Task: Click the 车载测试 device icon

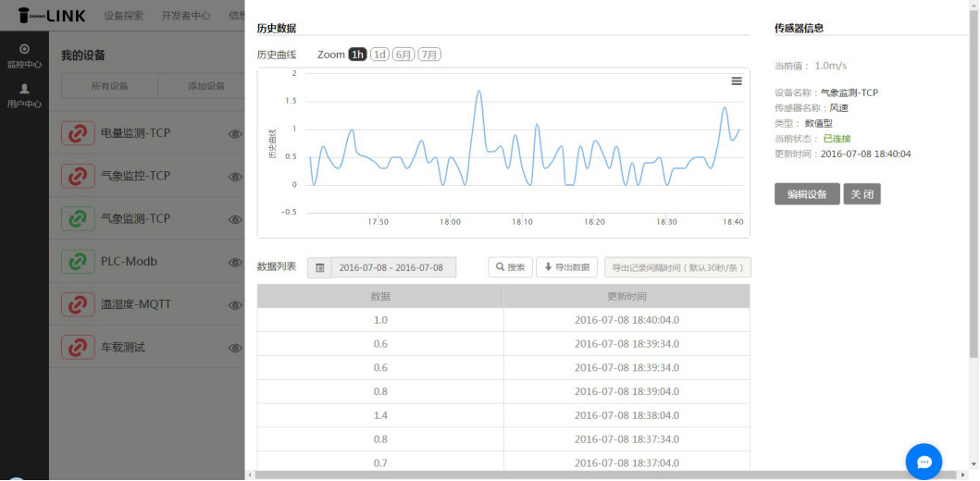Action: (78, 348)
